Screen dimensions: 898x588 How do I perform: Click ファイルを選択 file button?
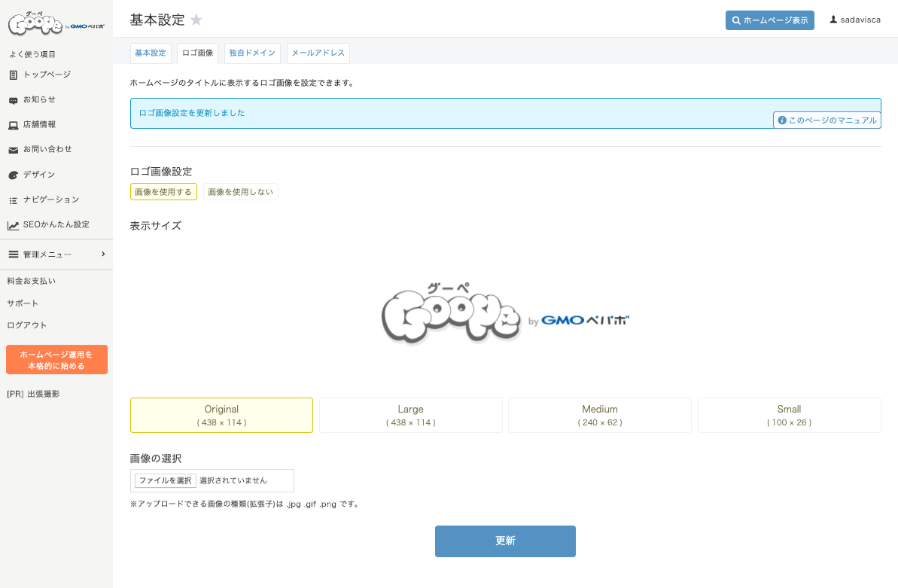(x=166, y=480)
